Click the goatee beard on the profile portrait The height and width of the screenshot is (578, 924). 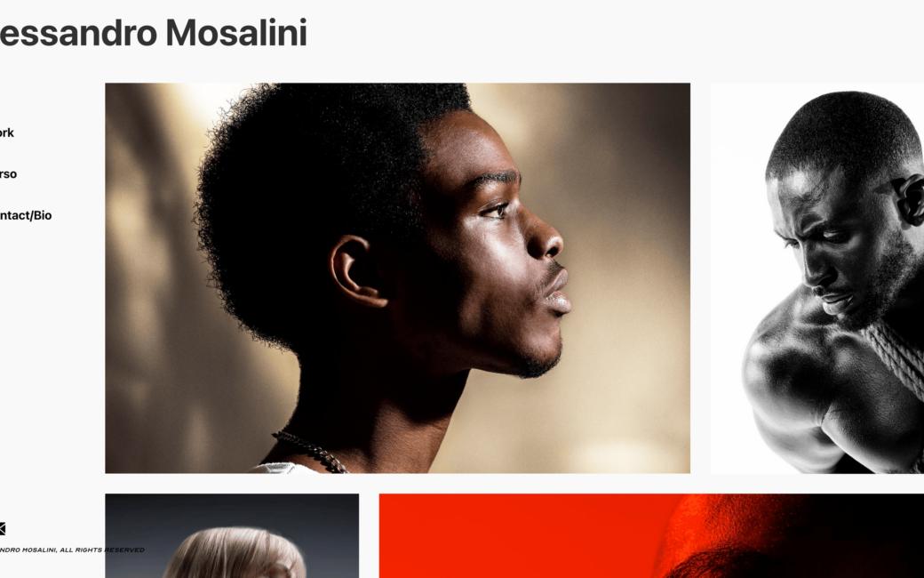[x=539, y=361]
